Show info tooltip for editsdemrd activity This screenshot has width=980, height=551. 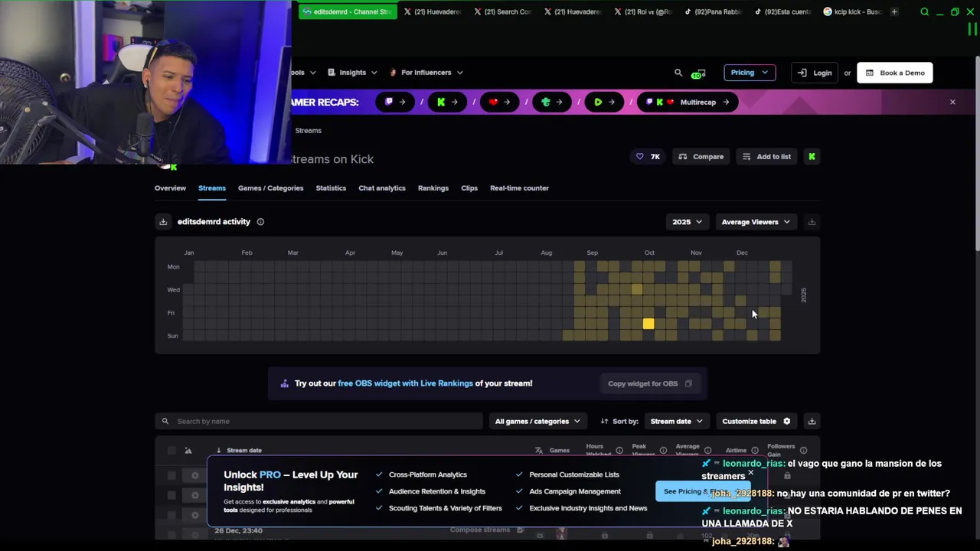coord(260,222)
